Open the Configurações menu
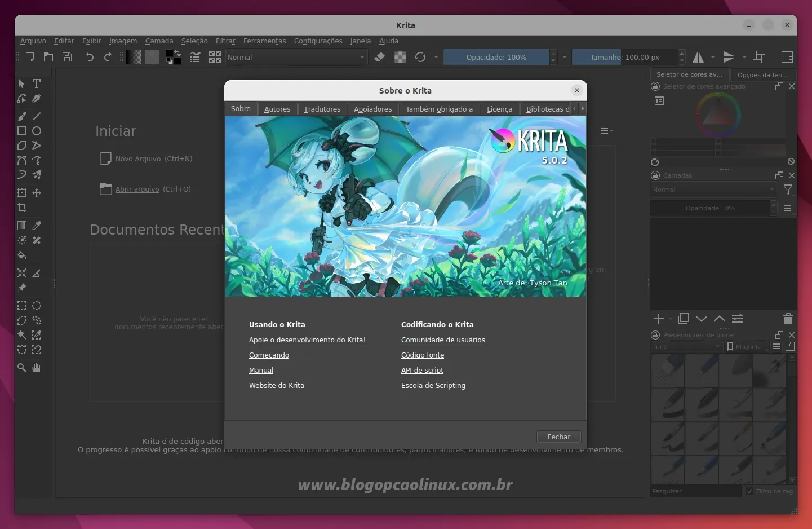 (318, 41)
